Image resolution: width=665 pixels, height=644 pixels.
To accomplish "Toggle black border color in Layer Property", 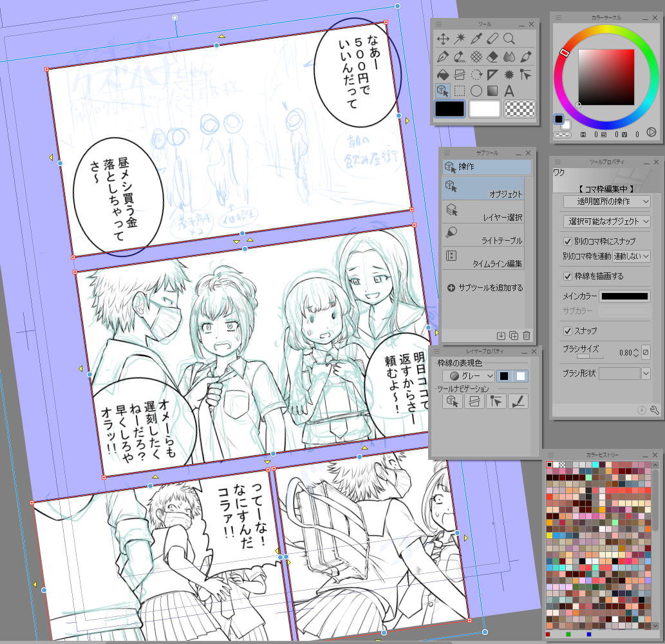I will tap(504, 376).
